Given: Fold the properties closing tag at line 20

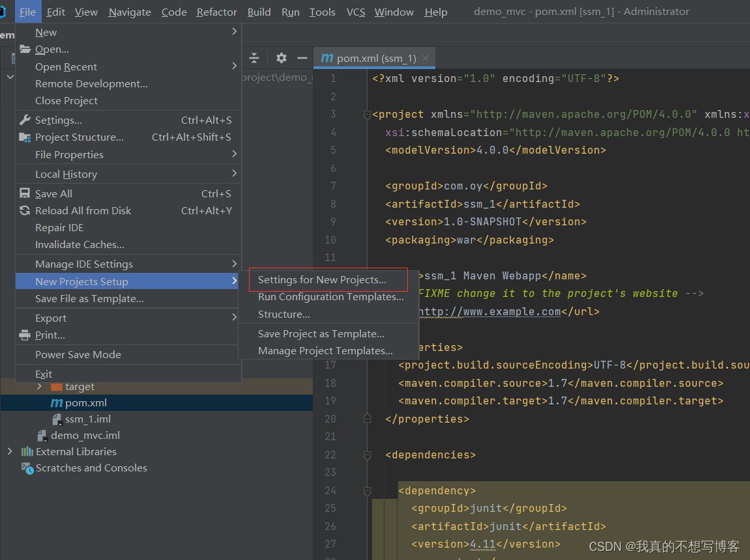Looking at the screenshot, I should (x=368, y=419).
